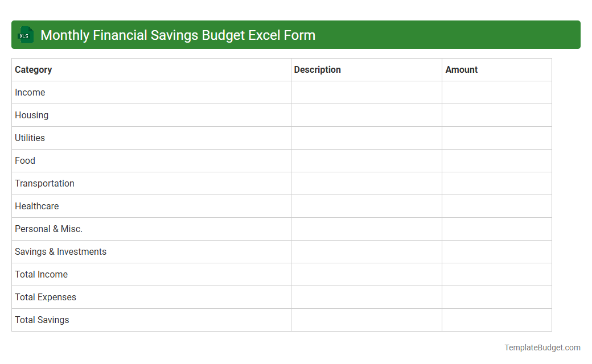
Task: Select the Healthcare category cell
Action: click(36, 206)
